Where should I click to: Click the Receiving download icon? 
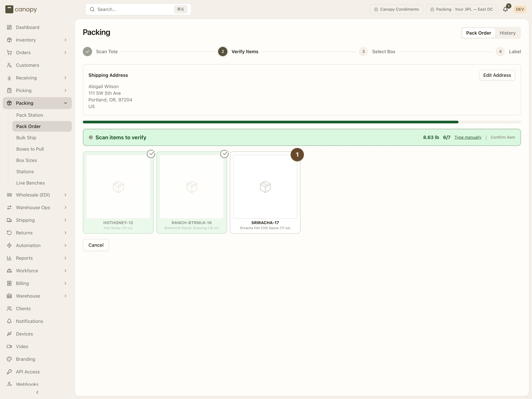click(x=9, y=78)
